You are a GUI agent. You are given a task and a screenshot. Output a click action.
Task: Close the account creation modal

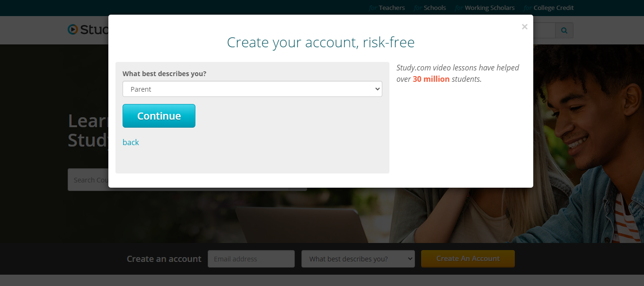[524, 27]
